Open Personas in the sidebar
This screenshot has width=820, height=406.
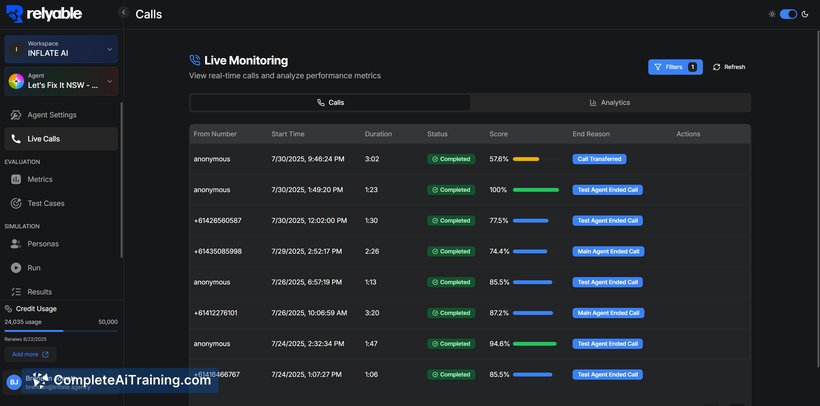[x=61, y=244]
